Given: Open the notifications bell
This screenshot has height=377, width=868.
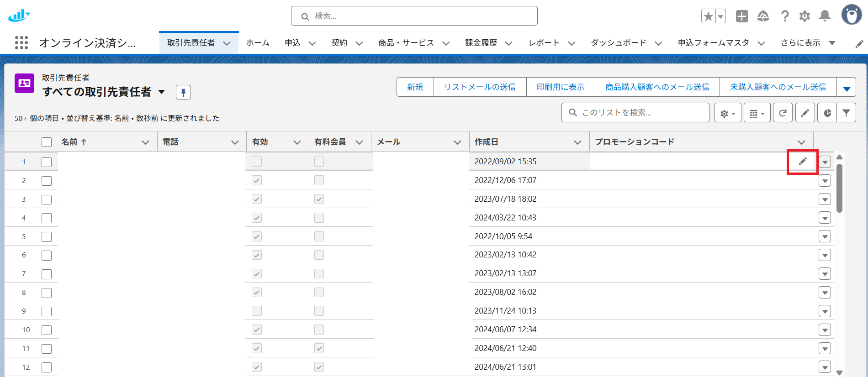Looking at the screenshot, I should click(x=825, y=16).
